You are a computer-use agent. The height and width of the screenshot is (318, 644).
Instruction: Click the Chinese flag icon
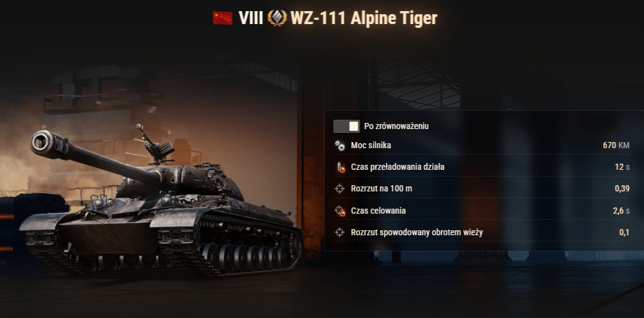[x=222, y=18]
